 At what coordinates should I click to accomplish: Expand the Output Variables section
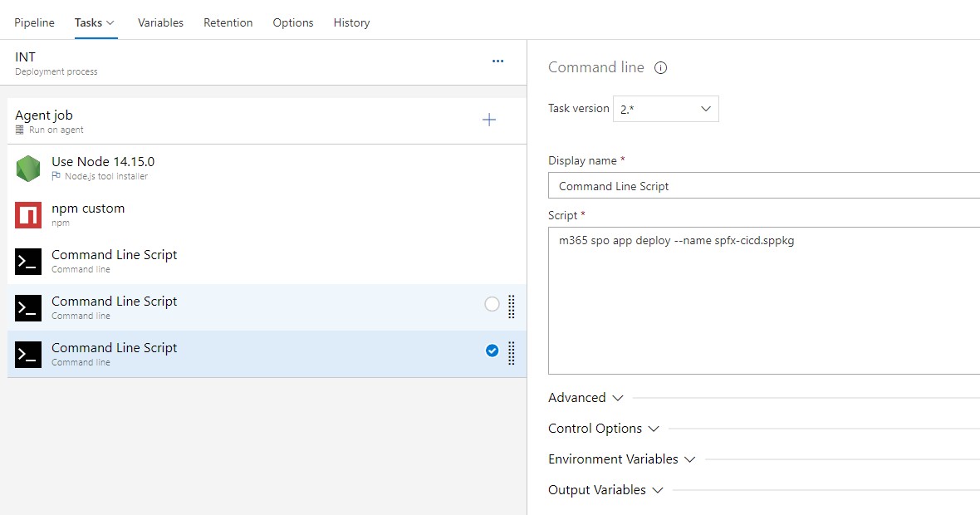click(x=605, y=490)
